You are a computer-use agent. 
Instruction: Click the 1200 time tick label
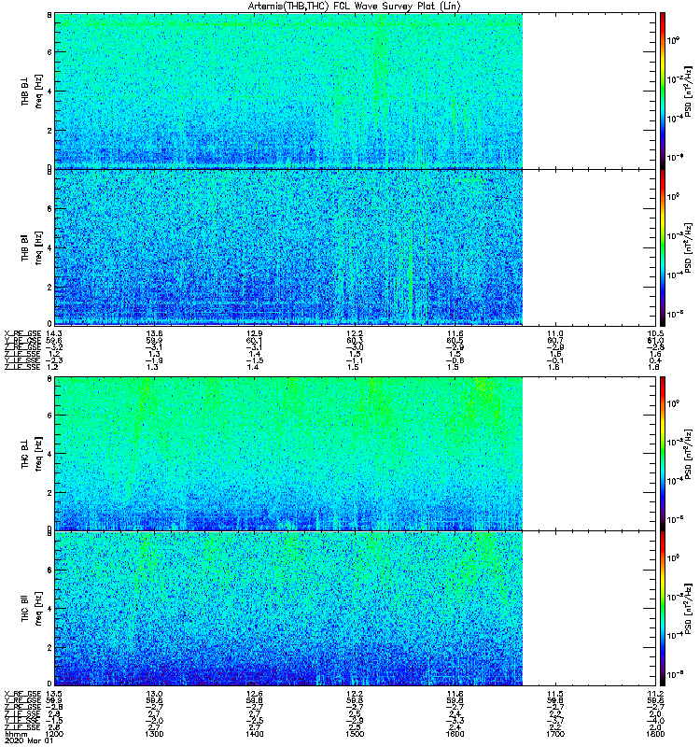click(x=54, y=734)
